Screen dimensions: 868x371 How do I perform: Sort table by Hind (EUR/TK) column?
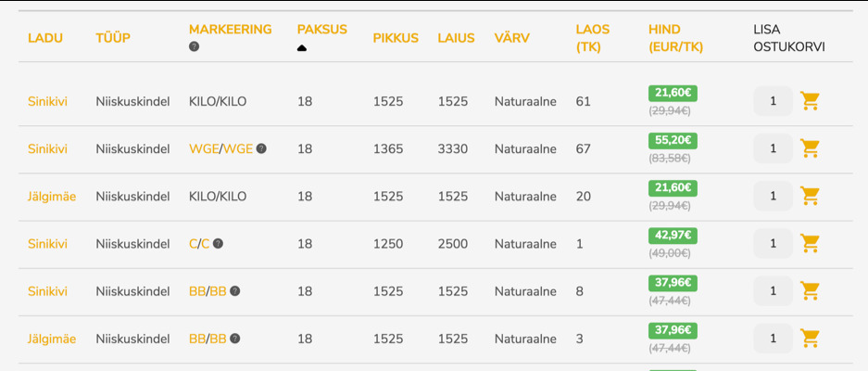(x=664, y=38)
